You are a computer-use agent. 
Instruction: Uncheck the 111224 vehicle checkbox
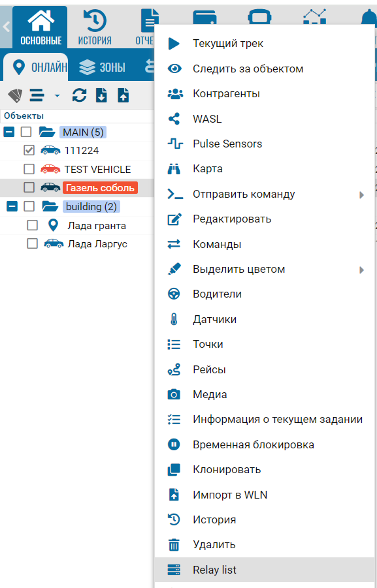[29, 150]
